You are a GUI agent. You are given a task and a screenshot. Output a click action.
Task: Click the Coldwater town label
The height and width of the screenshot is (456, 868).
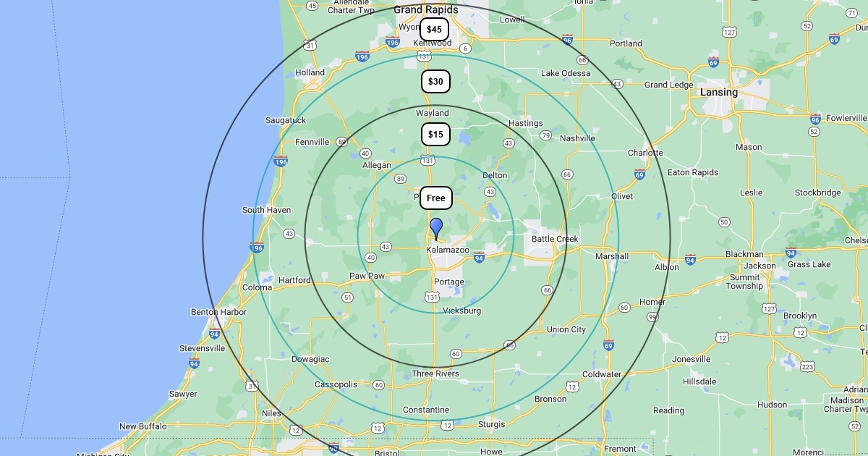point(602,374)
